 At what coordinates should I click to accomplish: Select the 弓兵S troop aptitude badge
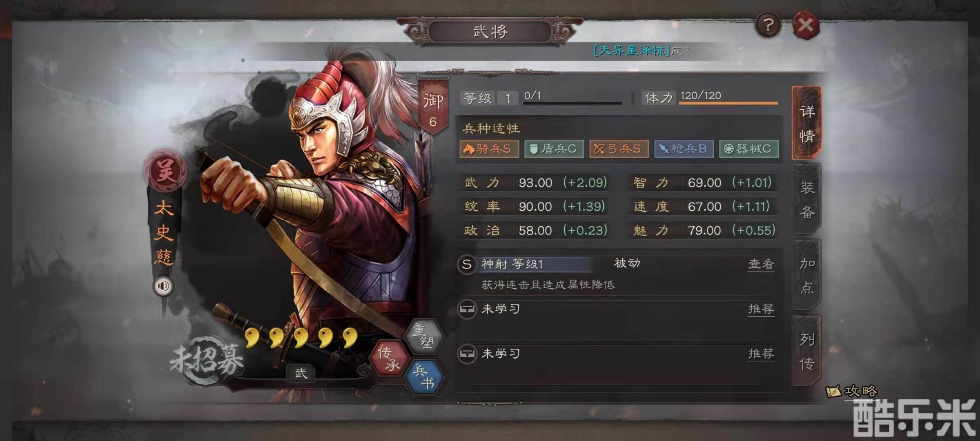(x=619, y=149)
